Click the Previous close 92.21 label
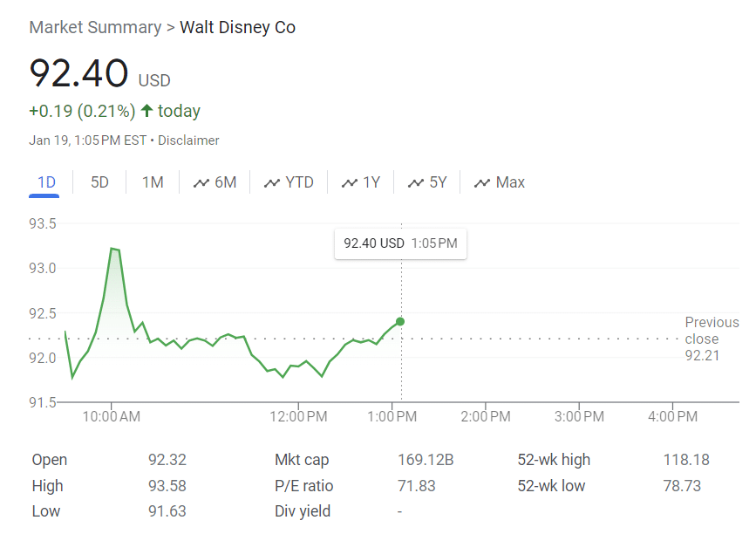 (712, 339)
